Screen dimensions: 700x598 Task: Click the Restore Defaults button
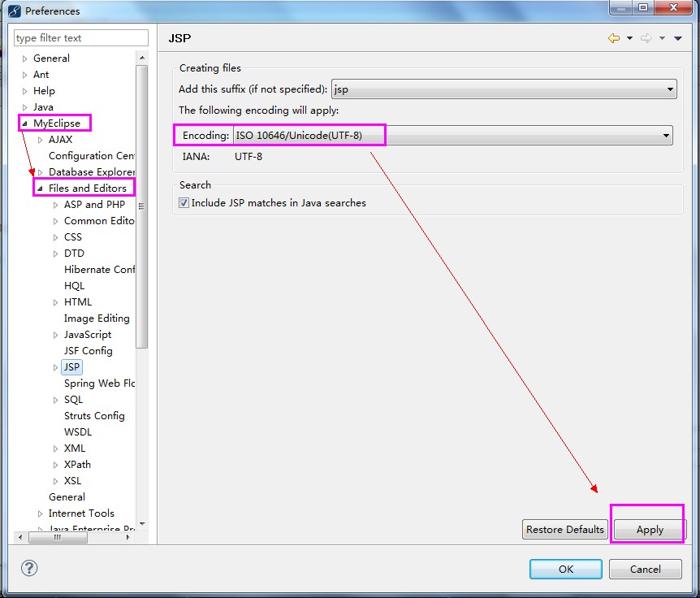[564, 529]
